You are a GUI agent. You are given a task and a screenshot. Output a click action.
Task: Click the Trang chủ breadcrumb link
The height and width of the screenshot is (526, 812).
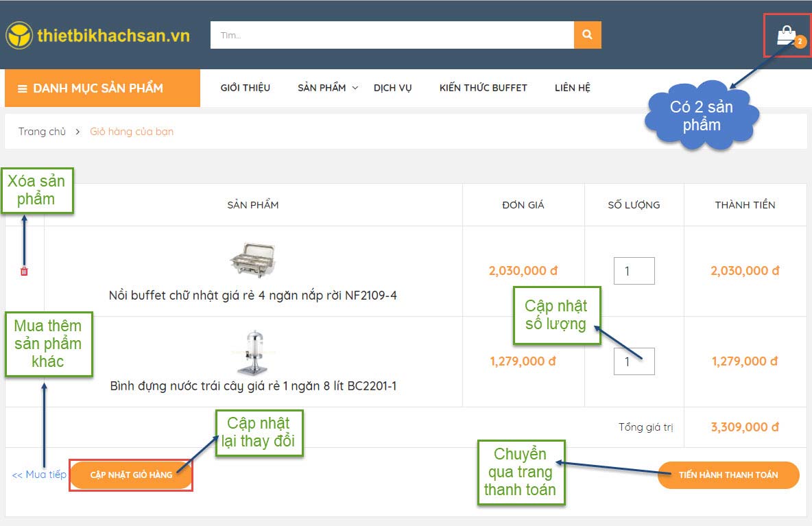click(x=42, y=132)
